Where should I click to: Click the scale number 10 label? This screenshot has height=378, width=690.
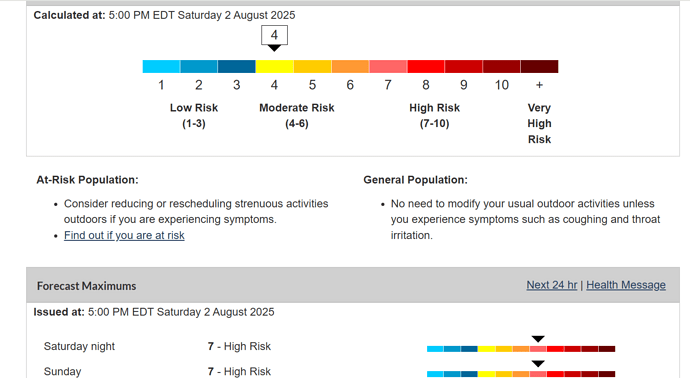pos(502,85)
